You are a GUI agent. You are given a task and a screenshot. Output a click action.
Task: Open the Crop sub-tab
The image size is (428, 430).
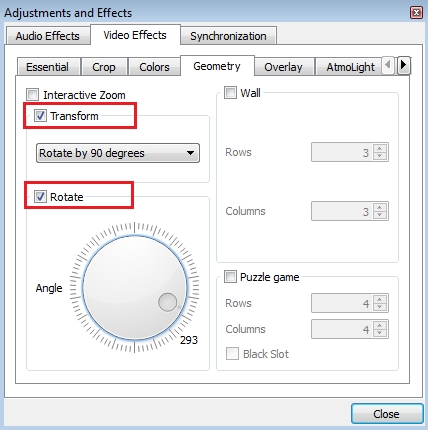tap(104, 67)
